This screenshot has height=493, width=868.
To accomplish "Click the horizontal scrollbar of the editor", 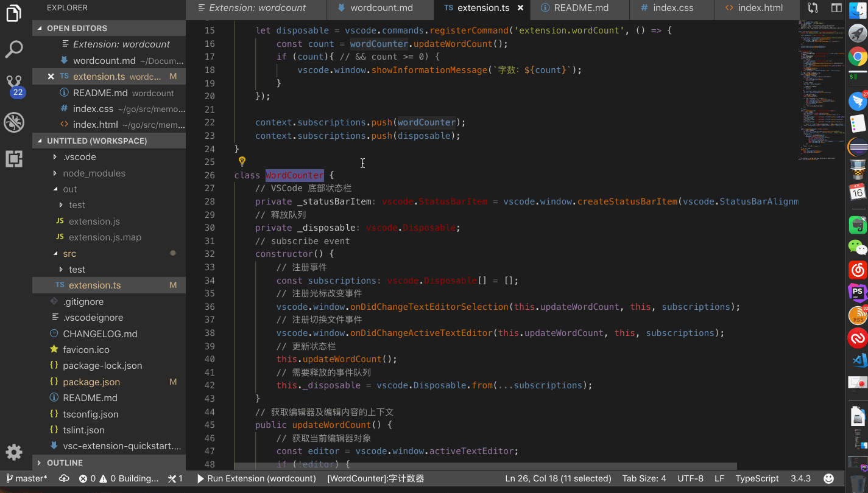I will coord(485,466).
